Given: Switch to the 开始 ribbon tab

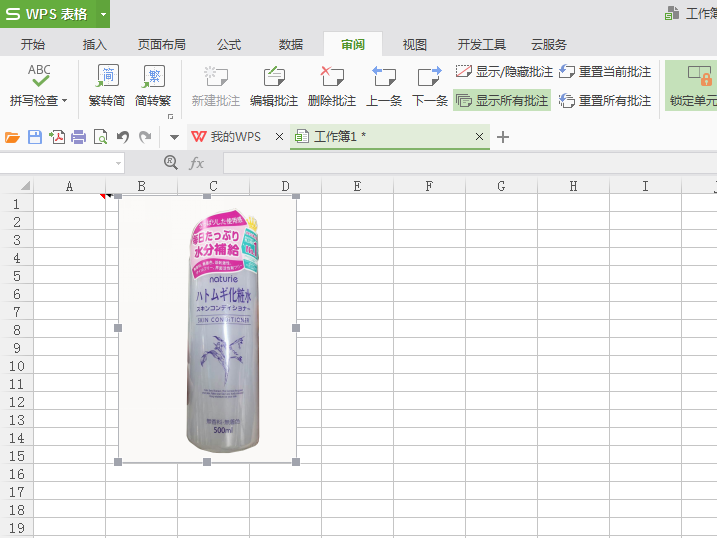Looking at the screenshot, I should click(x=32, y=44).
